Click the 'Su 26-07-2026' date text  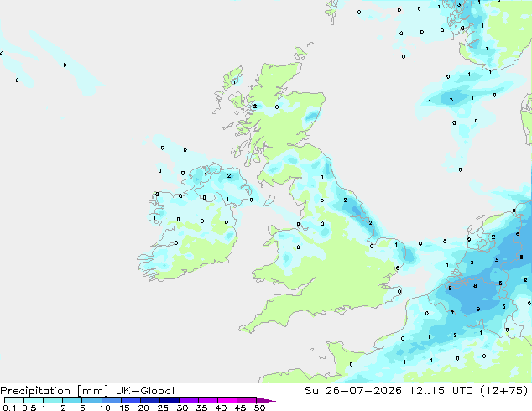[353, 391]
